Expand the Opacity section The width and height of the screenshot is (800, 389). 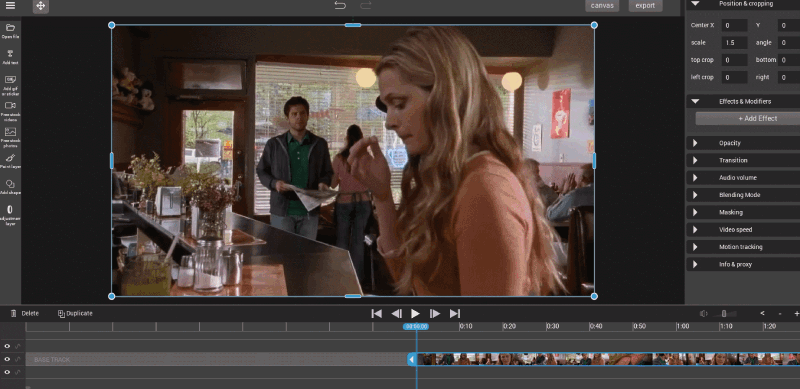[x=743, y=143]
